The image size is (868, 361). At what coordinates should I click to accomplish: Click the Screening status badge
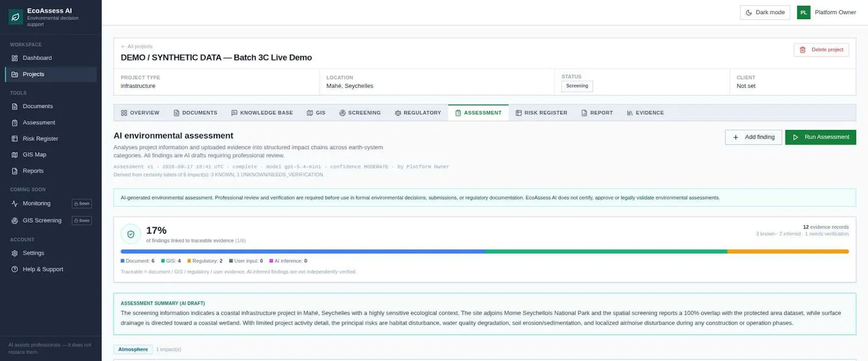tap(577, 86)
